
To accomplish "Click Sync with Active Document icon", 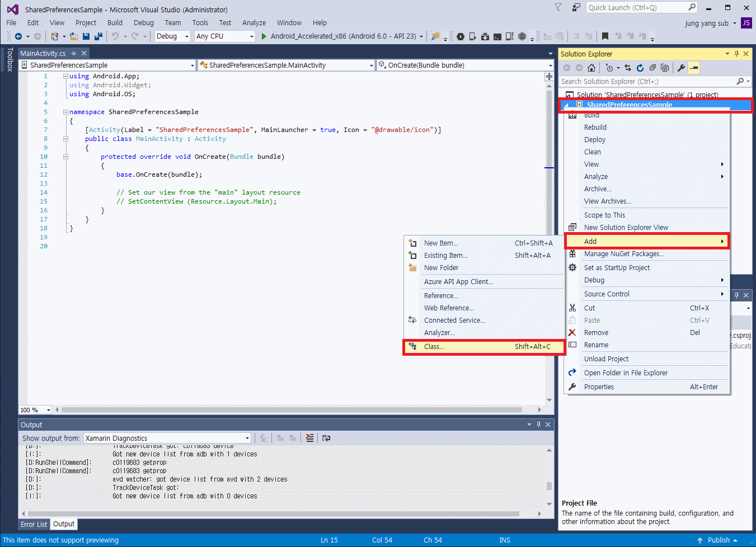I will [628, 68].
